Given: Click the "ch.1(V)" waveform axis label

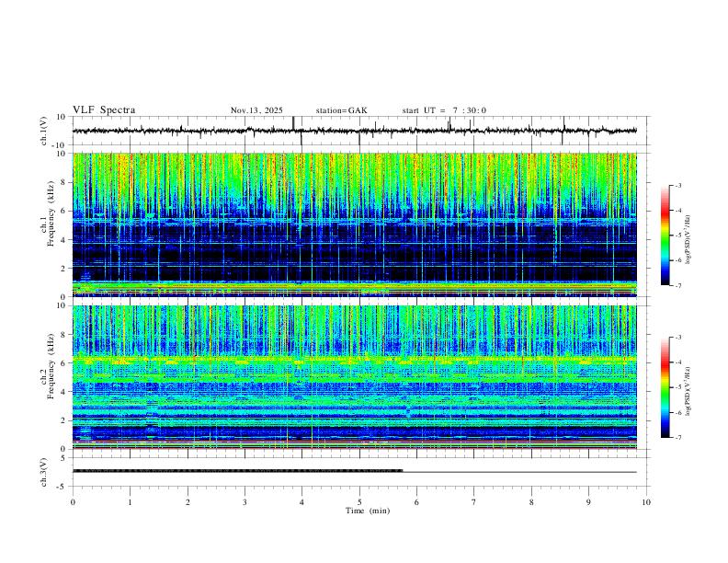Looking at the screenshot, I should [x=45, y=131].
